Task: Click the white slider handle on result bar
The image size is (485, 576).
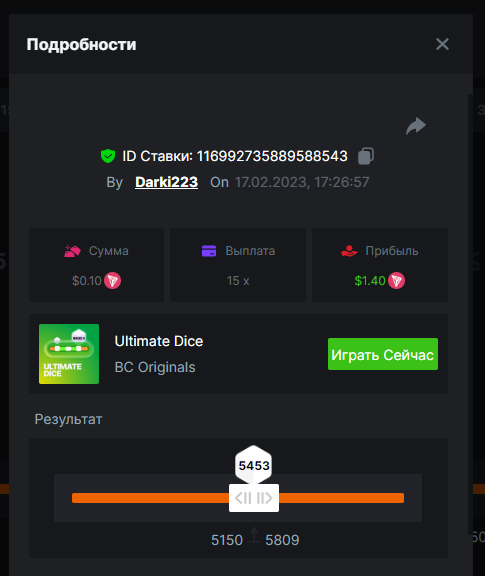Action: (x=254, y=498)
